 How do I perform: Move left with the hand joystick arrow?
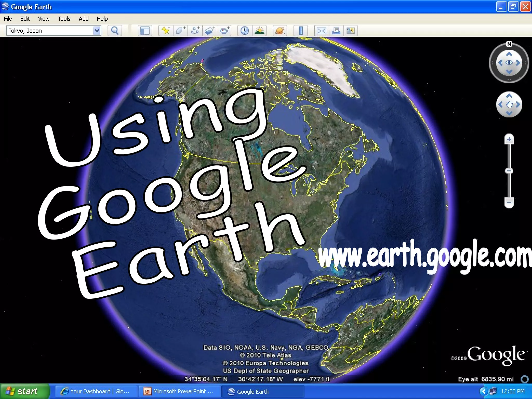[x=500, y=104]
